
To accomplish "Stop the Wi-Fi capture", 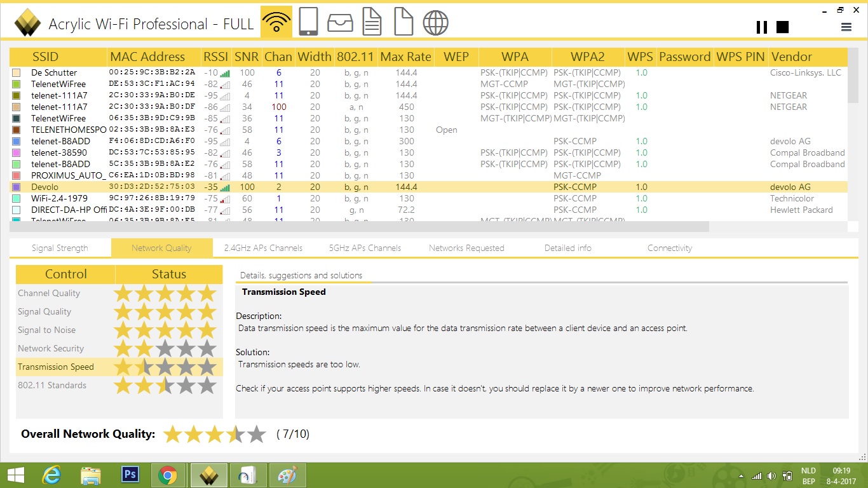I will point(782,27).
